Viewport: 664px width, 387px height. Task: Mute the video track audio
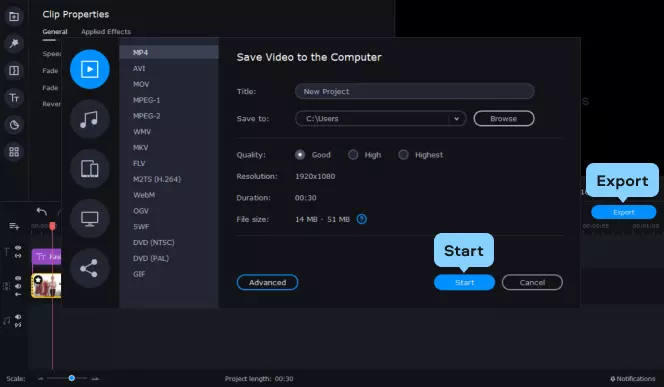(18, 286)
